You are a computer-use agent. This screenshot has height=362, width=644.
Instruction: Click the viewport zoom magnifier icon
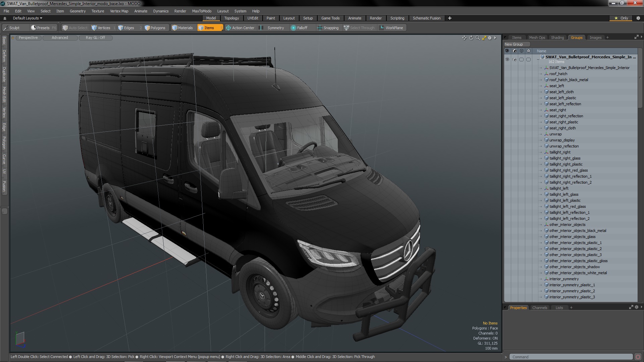coord(478,38)
